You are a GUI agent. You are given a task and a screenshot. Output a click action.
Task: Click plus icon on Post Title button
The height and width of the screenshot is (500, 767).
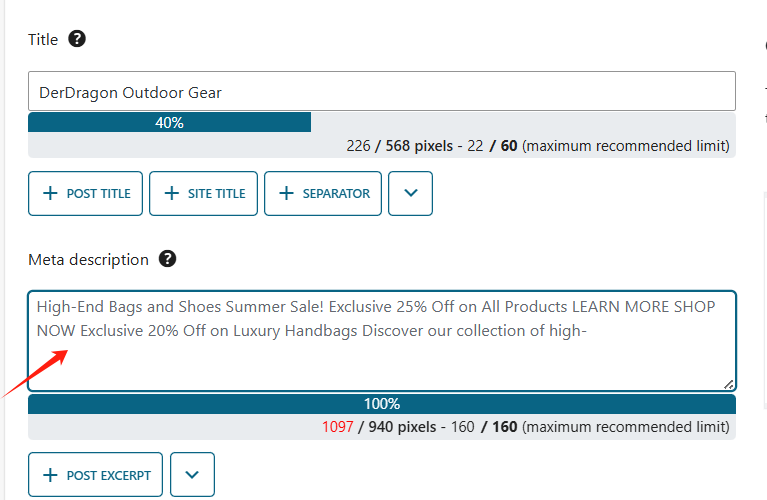tap(50, 193)
